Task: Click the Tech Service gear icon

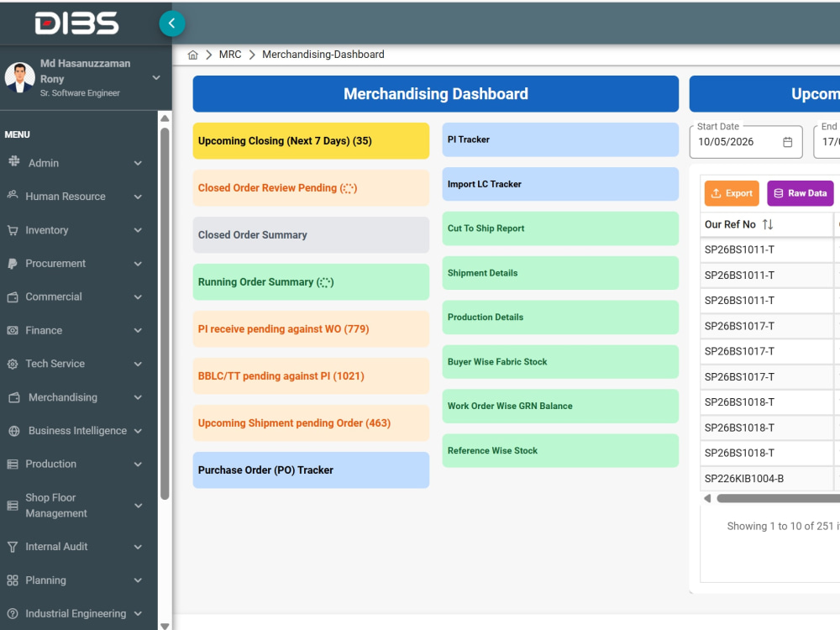Action: pyautogui.click(x=13, y=365)
